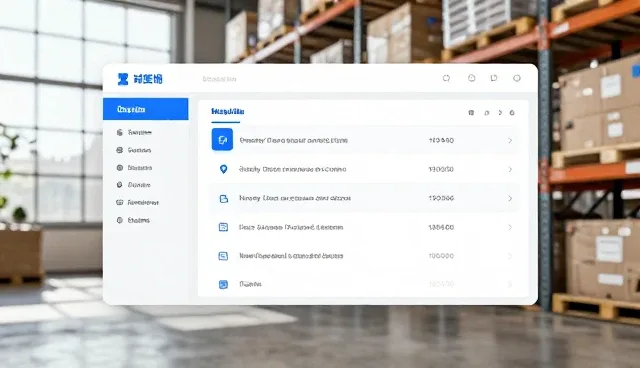
Task: Click the clock icon in the top header
Action: 471,78
